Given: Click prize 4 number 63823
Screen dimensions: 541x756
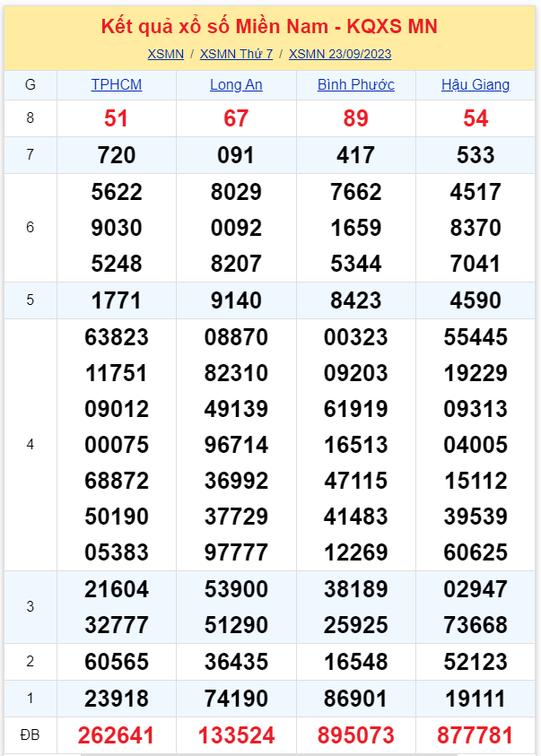Looking at the screenshot, I should pos(117,337).
